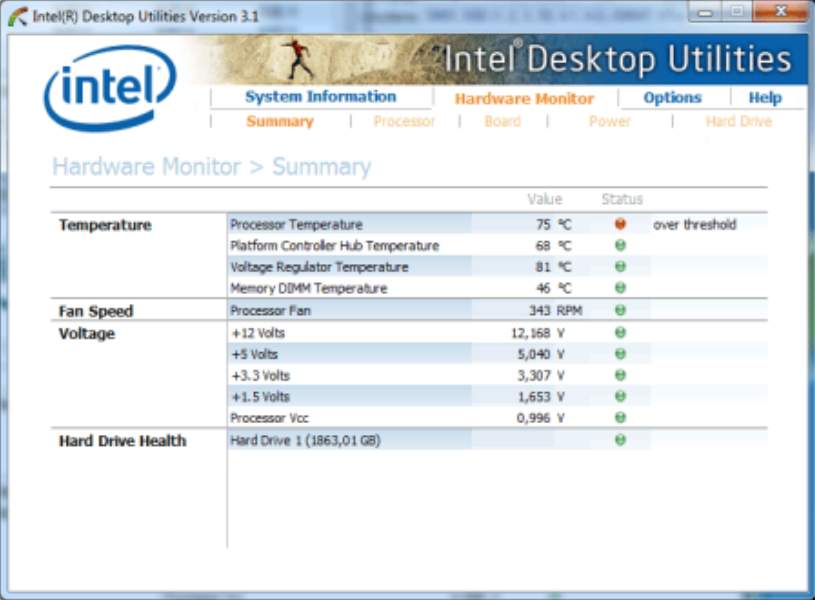Click the Status column header

coord(622,199)
